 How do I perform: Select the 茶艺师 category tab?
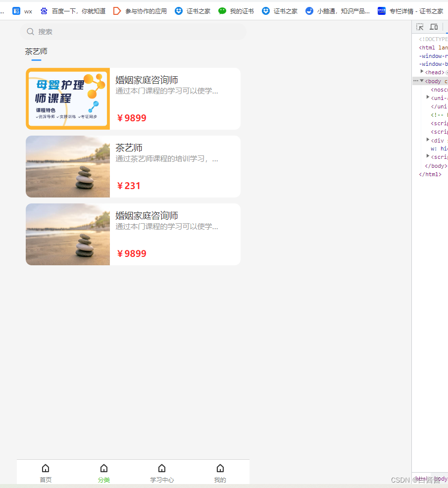coord(36,51)
